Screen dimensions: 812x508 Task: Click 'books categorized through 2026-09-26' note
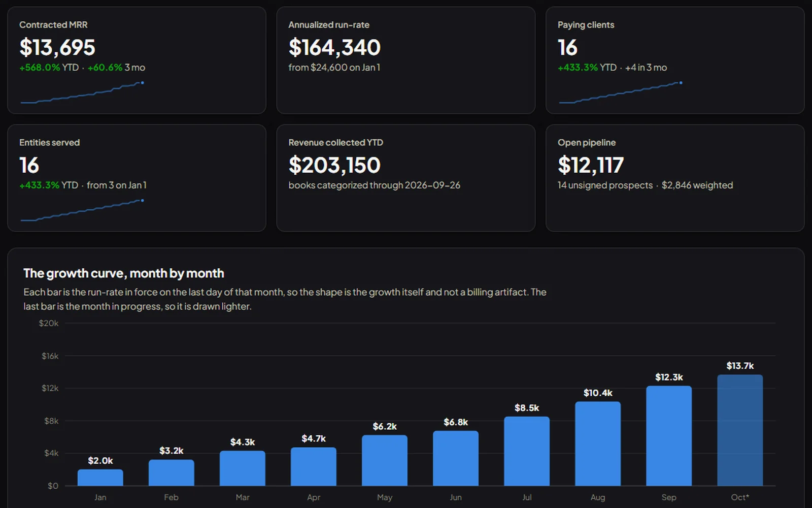pos(375,185)
